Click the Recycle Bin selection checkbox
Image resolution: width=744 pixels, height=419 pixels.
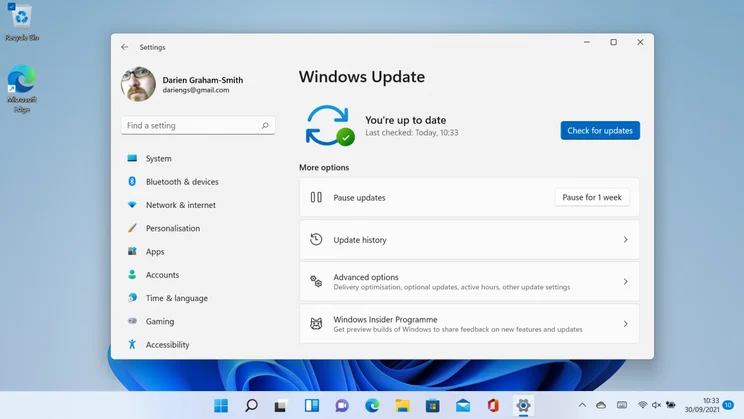tap(11, 6)
